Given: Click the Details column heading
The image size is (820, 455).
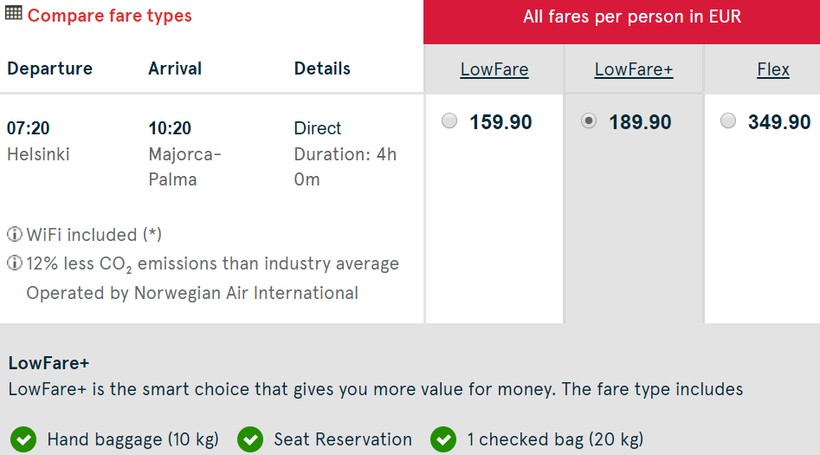Looking at the screenshot, I should pyautogui.click(x=322, y=68).
